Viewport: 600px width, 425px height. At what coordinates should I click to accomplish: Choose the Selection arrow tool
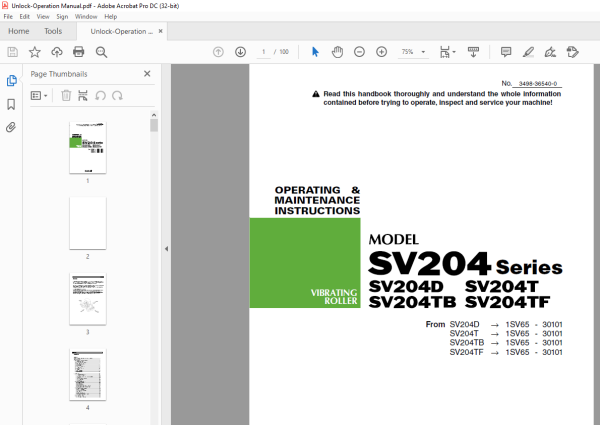click(315, 52)
